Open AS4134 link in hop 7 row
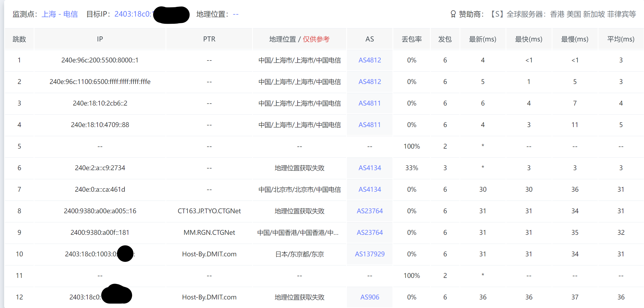 coord(370,189)
